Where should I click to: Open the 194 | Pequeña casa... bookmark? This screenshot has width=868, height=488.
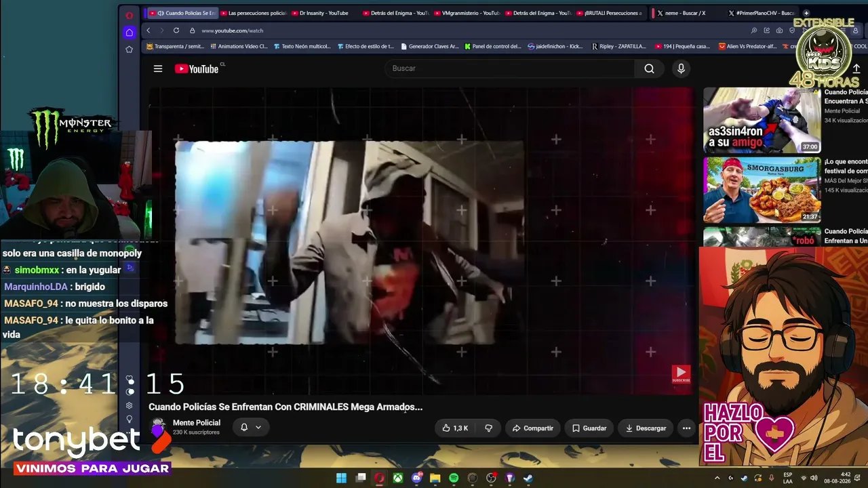[683, 47]
